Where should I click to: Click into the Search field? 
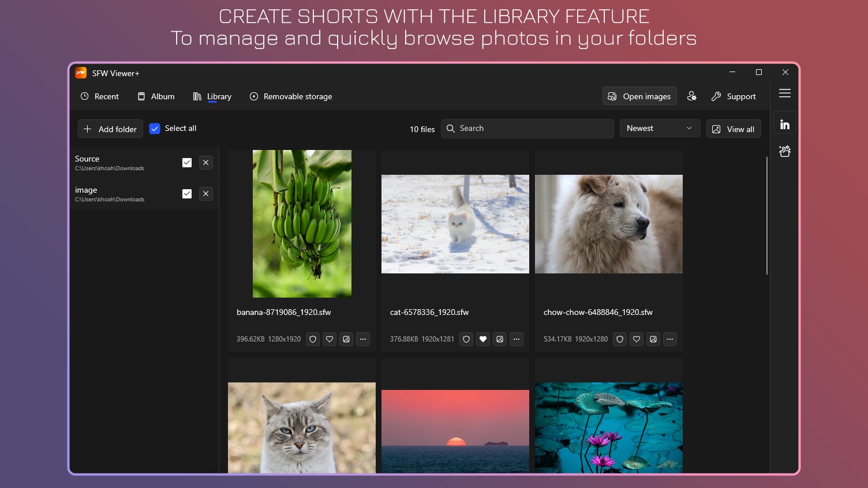point(527,129)
